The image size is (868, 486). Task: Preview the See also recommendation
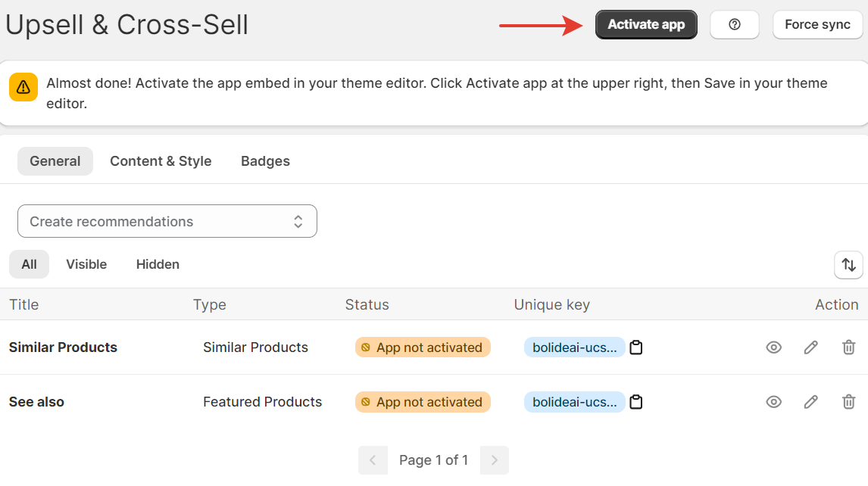[773, 402]
